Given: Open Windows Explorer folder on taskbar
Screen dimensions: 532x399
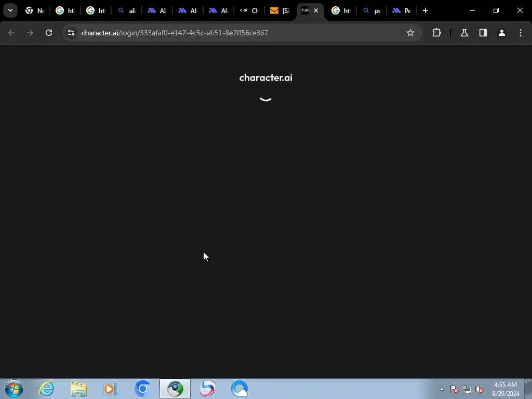Looking at the screenshot, I should point(79,389).
